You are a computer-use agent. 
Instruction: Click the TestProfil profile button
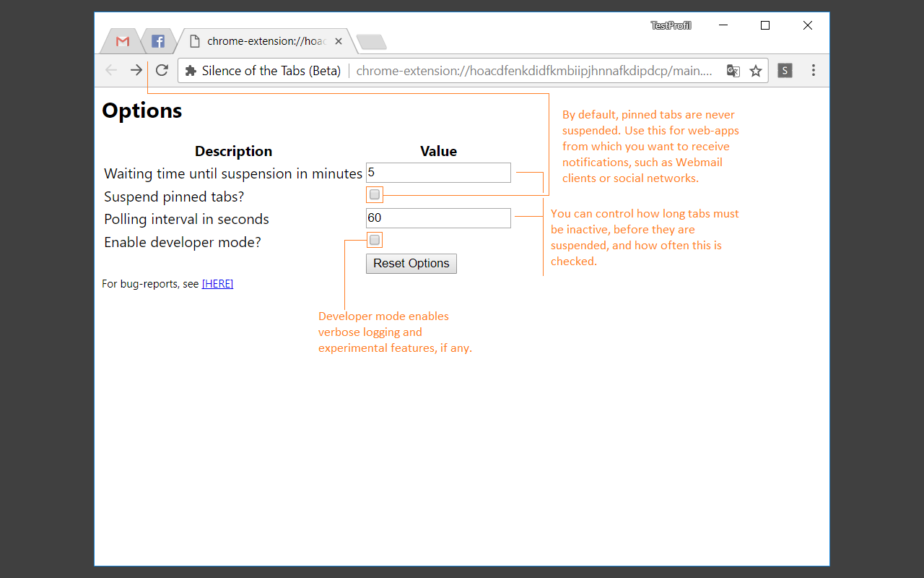point(671,25)
